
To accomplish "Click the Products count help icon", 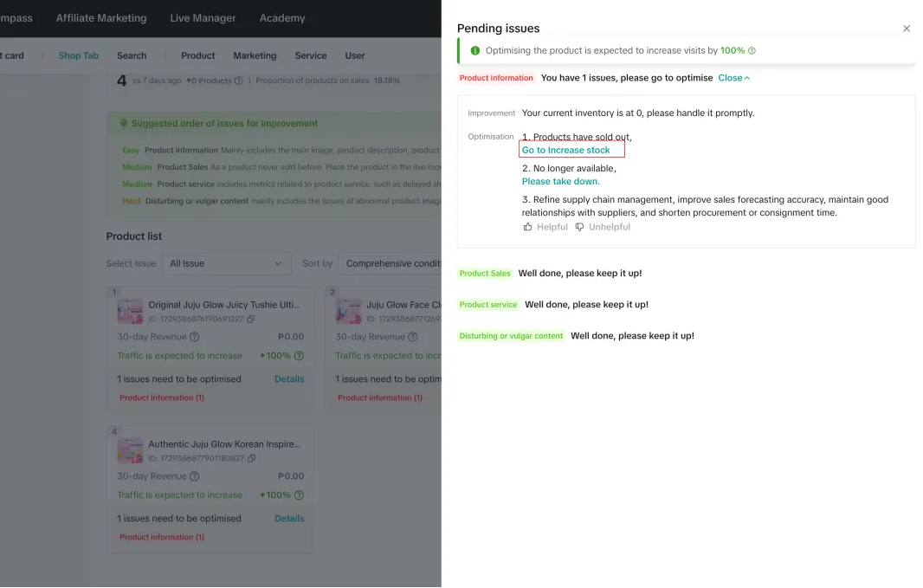I will 238,81.
